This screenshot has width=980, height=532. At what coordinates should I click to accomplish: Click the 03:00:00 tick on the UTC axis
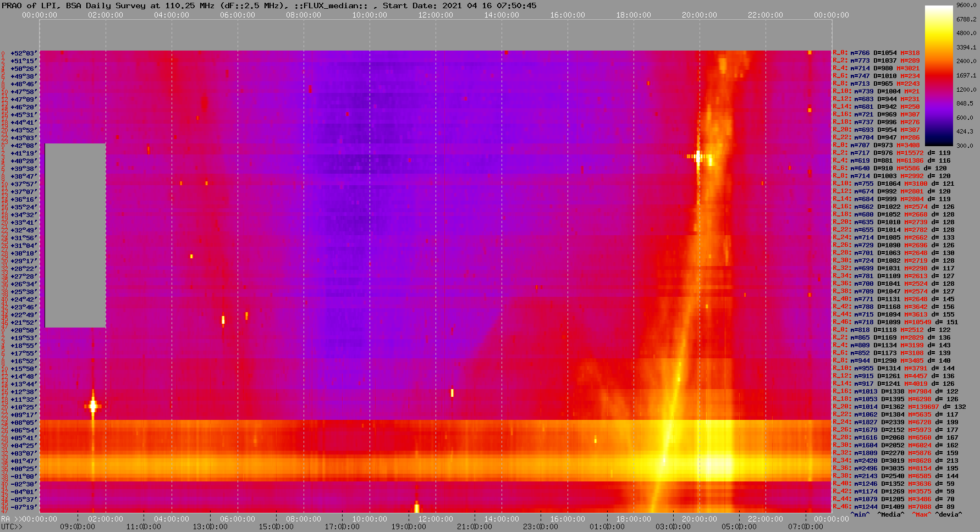click(x=673, y=527)
